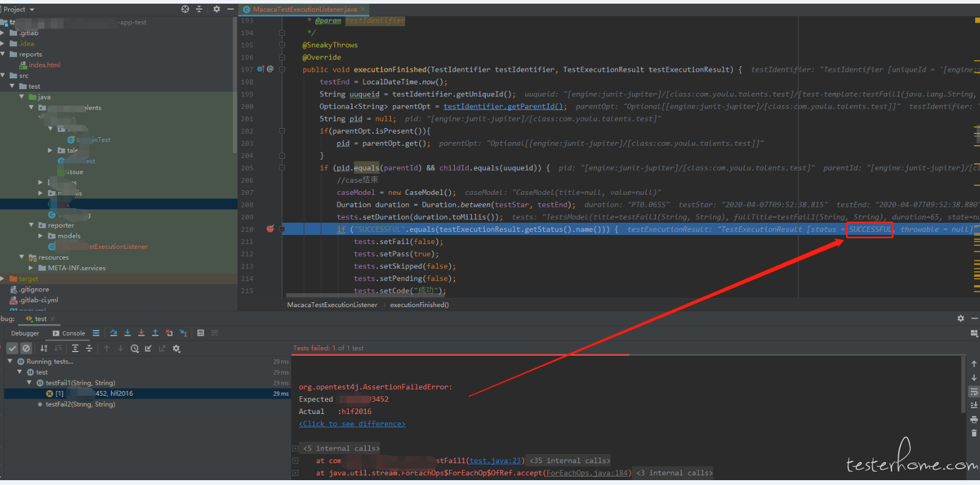Open the Debug tool window settings gear
The width and height of the screenshot is (980, 485).
[x=961, y=318]
